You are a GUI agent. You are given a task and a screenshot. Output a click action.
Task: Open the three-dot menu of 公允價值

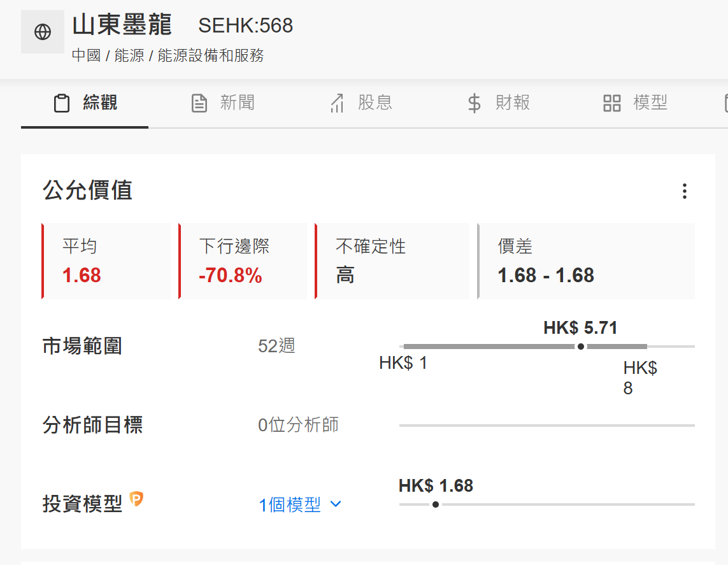tap(684, 191)
